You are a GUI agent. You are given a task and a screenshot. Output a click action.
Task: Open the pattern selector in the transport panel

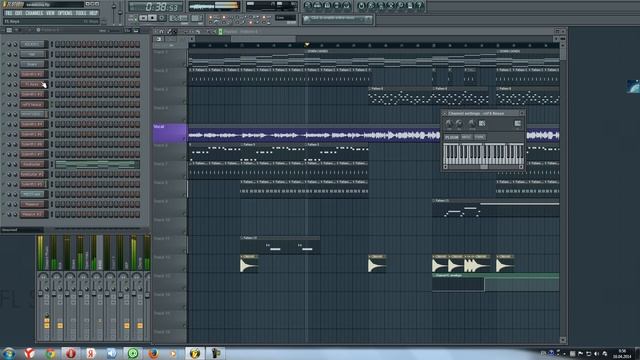click(x=196, y=18)
